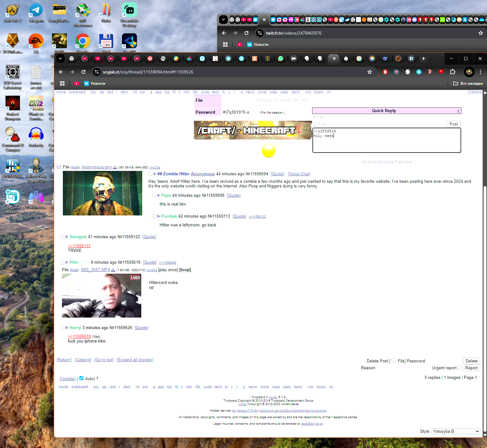
Task: View site information for soyjak.st
Action: point(97,72)
